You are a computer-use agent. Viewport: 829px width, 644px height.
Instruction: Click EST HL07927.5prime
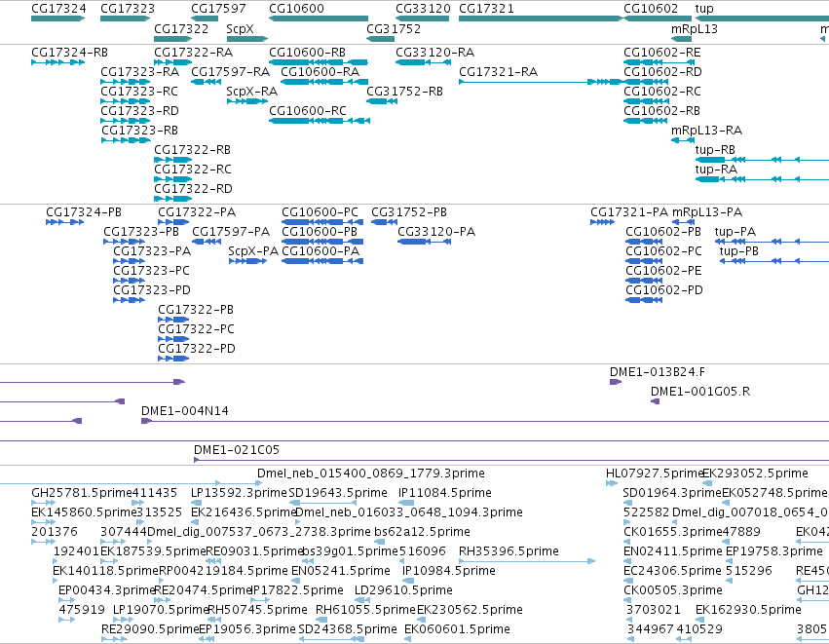[x=612, y=482]
